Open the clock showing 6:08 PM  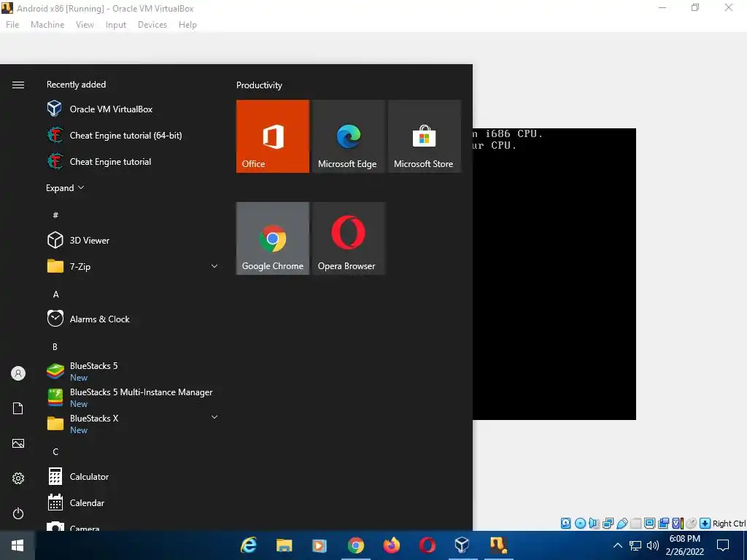tap(684, 545)
